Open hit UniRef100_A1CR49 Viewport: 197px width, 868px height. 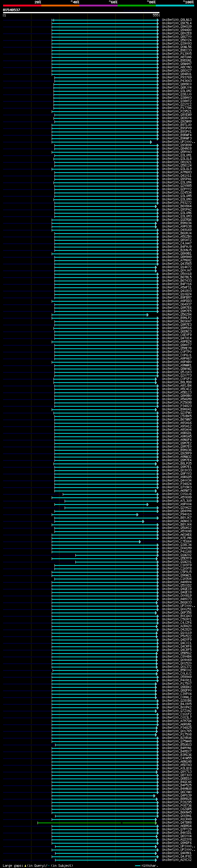click(x=177, y=819)
